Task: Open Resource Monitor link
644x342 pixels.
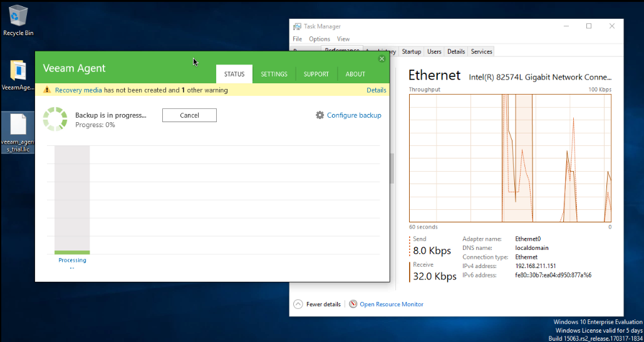Action: pyautogui.click(x=392, y=304)
